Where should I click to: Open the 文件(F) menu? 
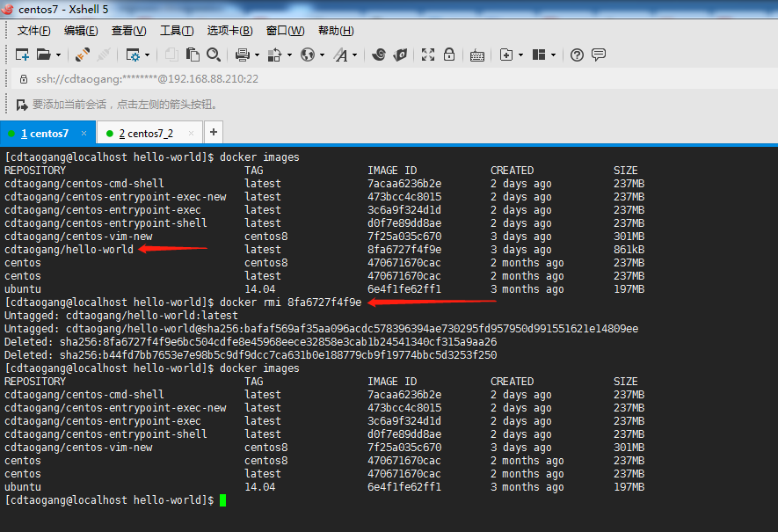tap(33, 31)
